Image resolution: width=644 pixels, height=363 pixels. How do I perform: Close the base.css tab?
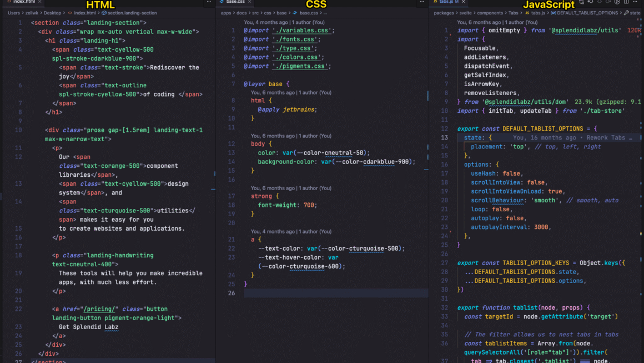pos(250,2)
